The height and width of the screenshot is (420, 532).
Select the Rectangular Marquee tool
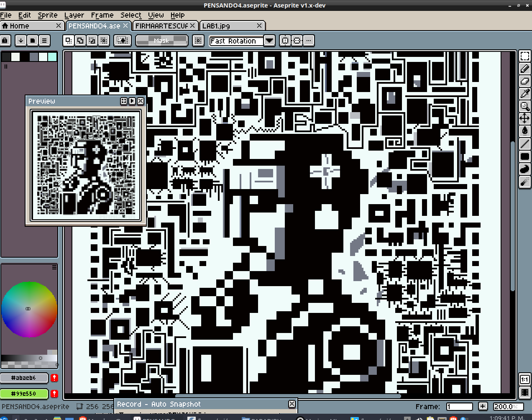pyautogui.click(x=524, y=56)
